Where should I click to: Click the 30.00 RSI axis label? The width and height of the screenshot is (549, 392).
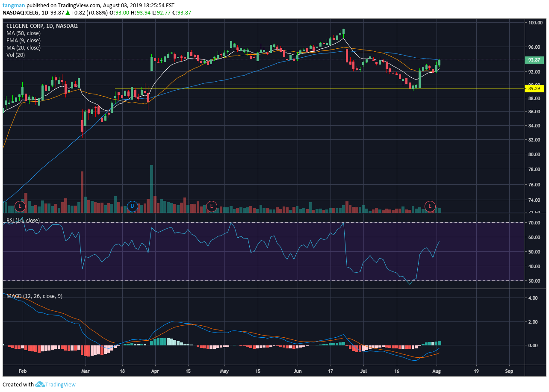[535, 281]
